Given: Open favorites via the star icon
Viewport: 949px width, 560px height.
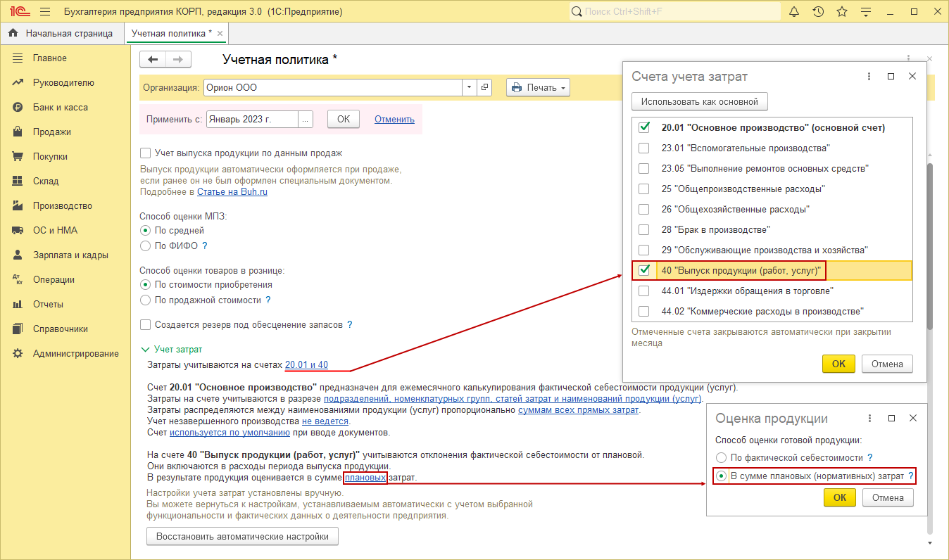Looking at the screenshot, I should click(x=842, y=12).
